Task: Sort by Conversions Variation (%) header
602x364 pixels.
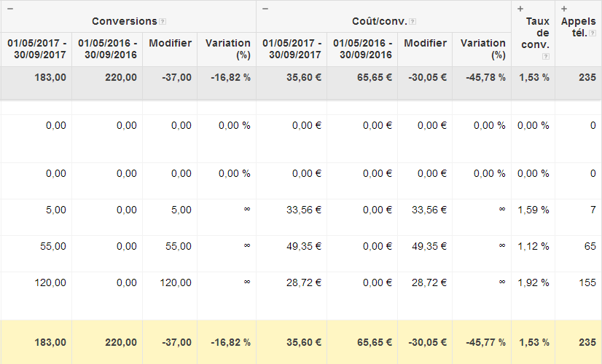Action: pyautogui.click(x=227, y=49)
